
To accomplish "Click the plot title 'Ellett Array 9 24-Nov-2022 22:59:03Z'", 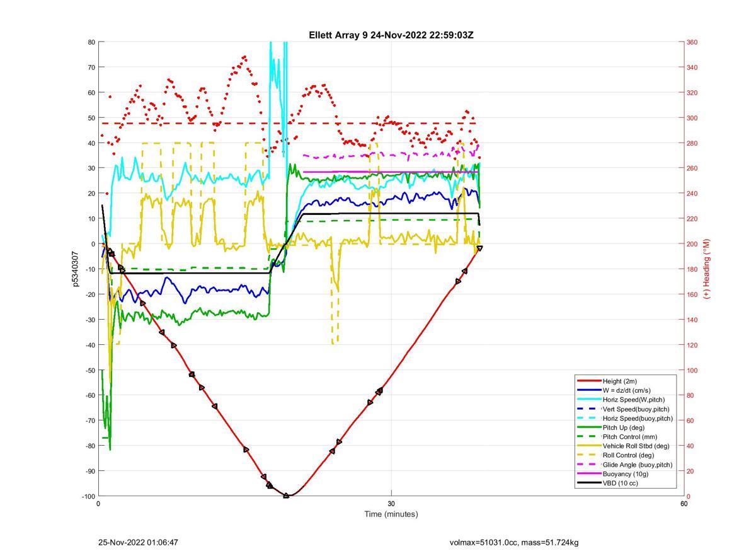I will (x=391, y=35).
